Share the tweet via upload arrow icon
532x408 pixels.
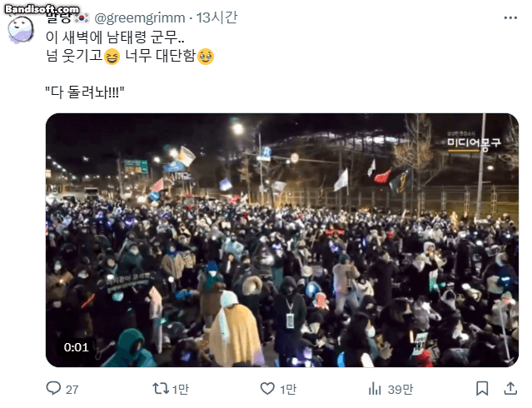tap(510, 388)
